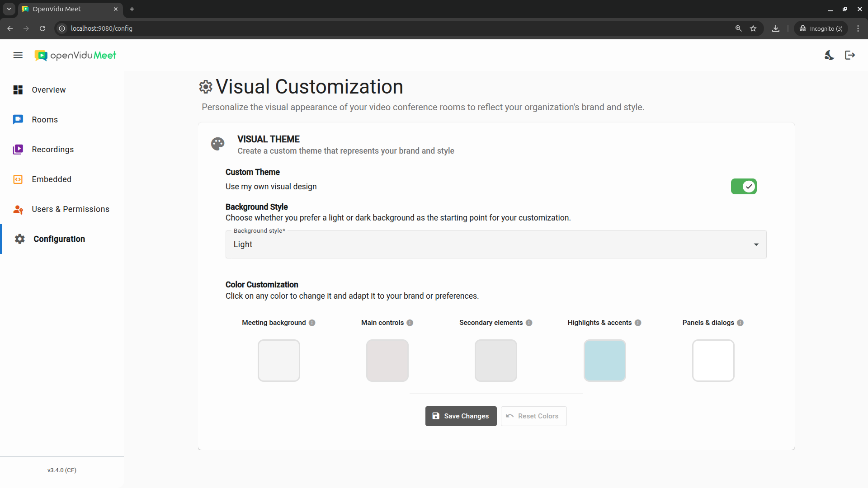868x488 pixels.
Task: Select the Main controls color swatch
Action: tap(387, 361)
